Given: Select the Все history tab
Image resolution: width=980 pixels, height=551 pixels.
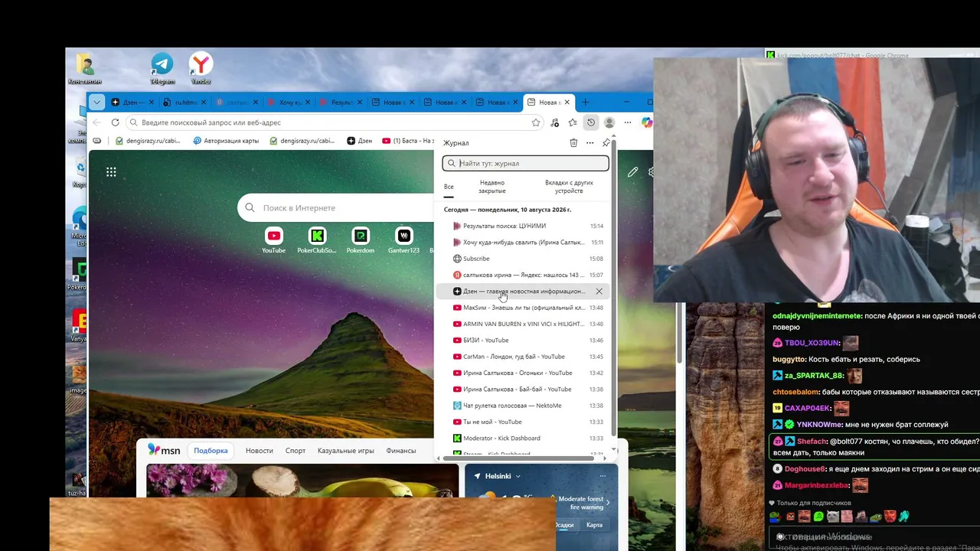Looking at the screenshot, I should 449,187.
